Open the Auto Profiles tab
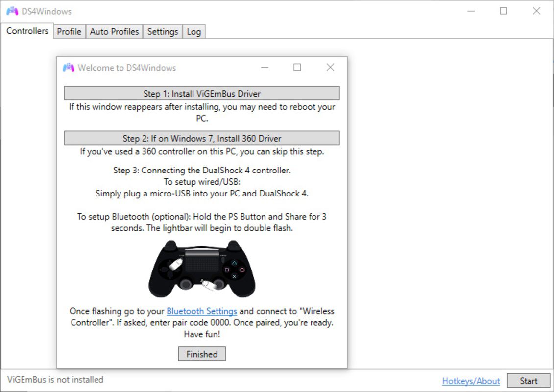 [114, 31]
